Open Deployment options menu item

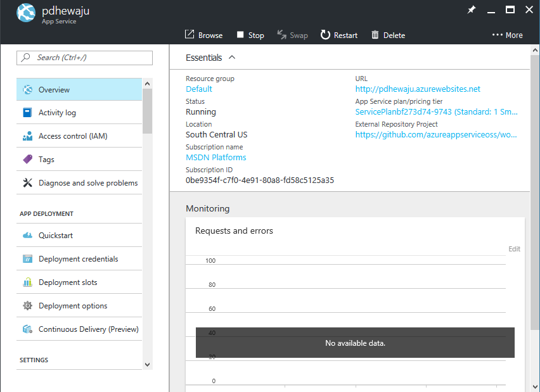point(79,306)
